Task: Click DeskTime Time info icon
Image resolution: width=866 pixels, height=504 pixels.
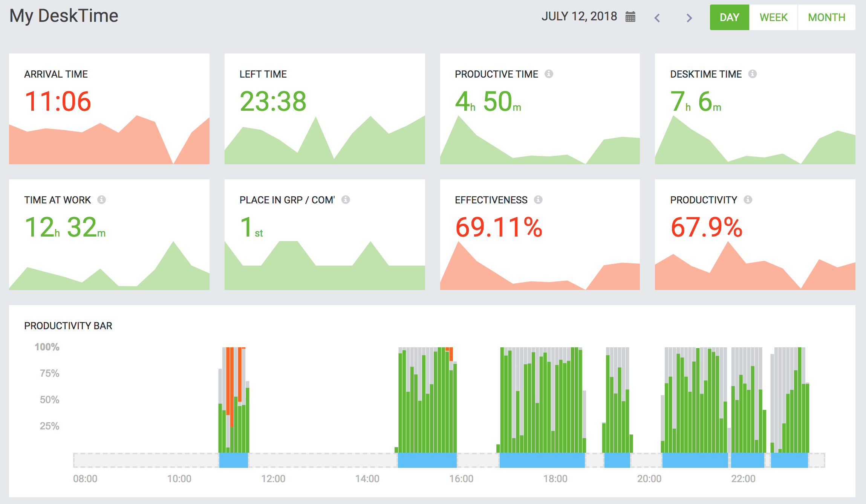Action: pos(753,74)
